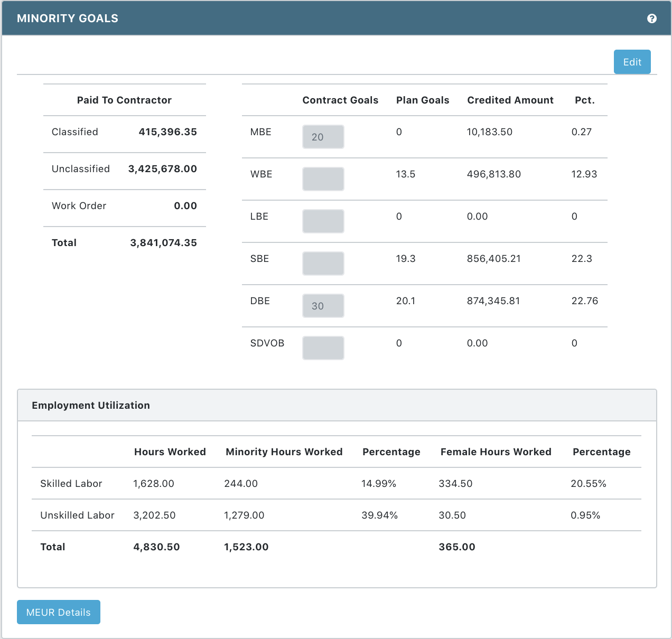This screenshot has width=672, height=639.
Task: Click Unskilled Labor hours 3,202.50
Action: click(154, 515)
